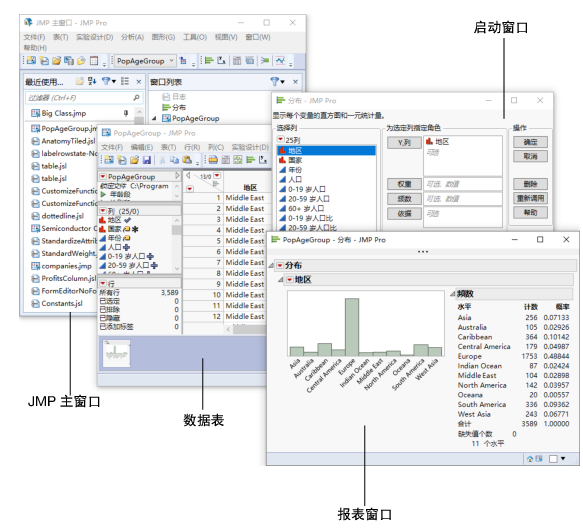The height and width of the screenshot is (528, 583).
Task: Open 分析(A) menu in JMP main window
Action: click(132, 37)
